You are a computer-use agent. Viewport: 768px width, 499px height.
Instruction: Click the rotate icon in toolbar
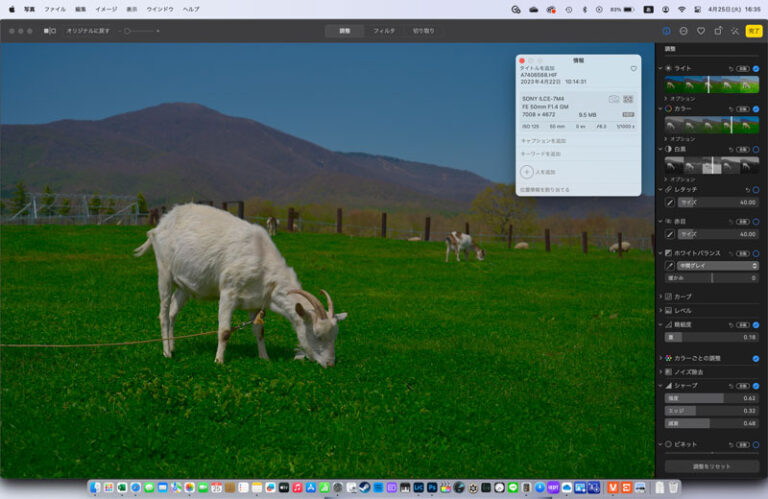[718, 31]
